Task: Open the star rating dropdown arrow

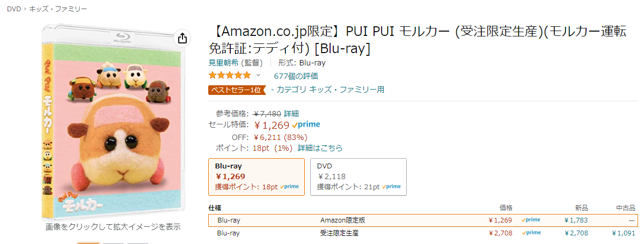Action: (258, 76)
